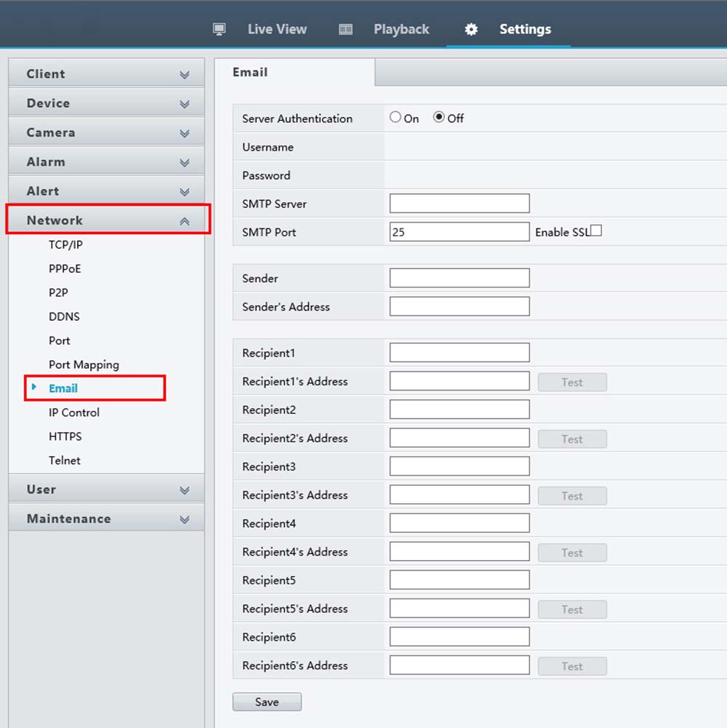Screen dimensions: 727x728
Task: Click the Playback film icon
Action: coord(345,29)
